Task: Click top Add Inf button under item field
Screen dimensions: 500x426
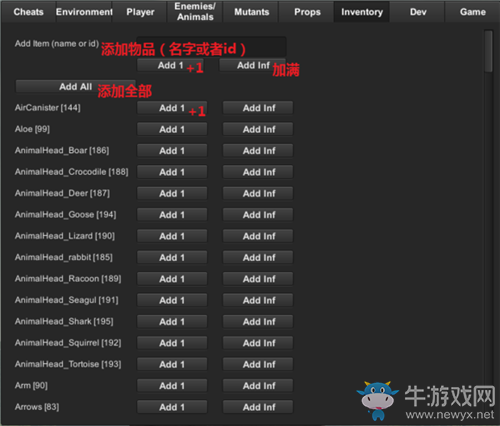Action: point(252,65)
